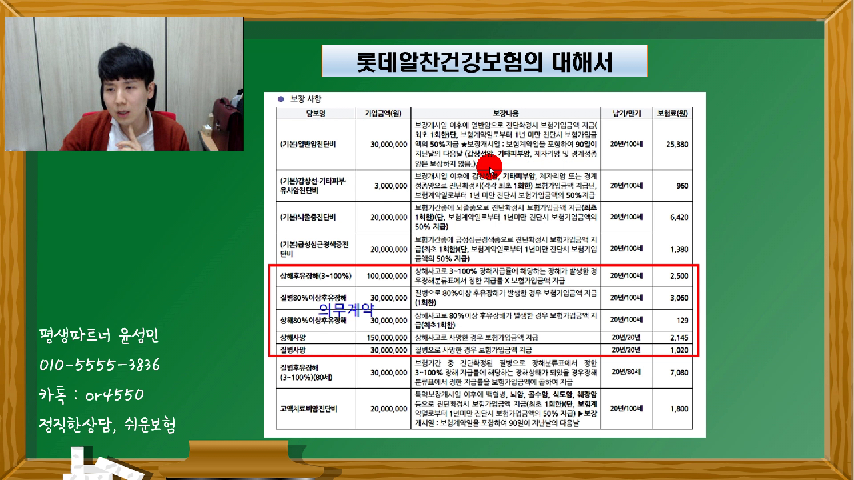
Task: Click the 고액치료비암진단비 coverage description text
Action: click(x=505, y=408)
